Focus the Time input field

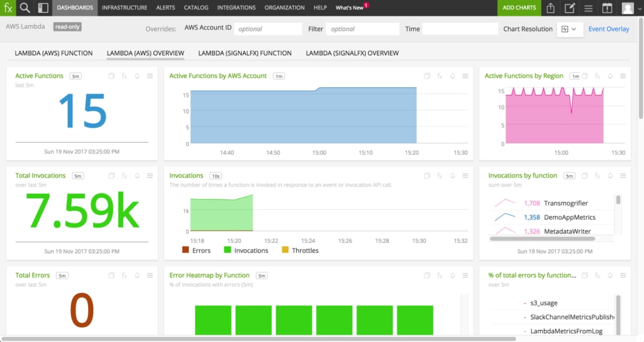tap(460, 29)
